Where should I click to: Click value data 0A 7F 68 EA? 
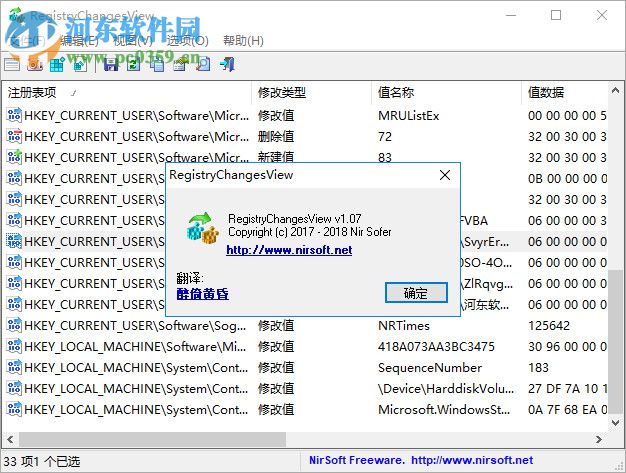(x=567, y=409)
